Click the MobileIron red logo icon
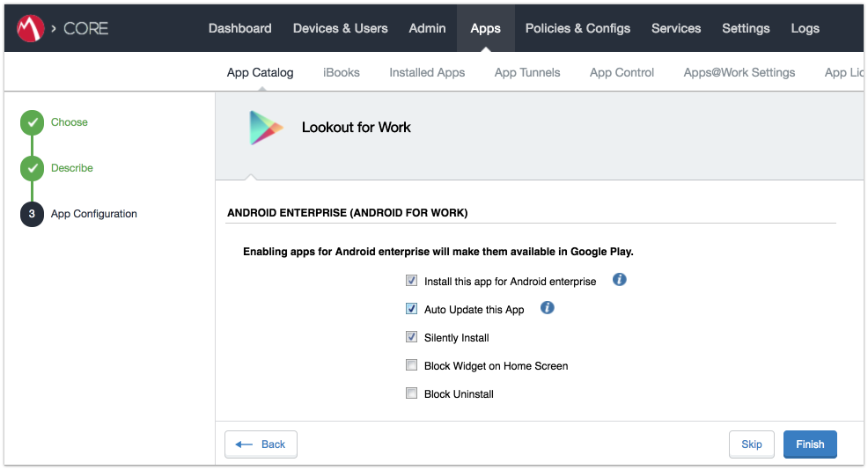Viewport: 868px width, 470px height. pos(31,28)
